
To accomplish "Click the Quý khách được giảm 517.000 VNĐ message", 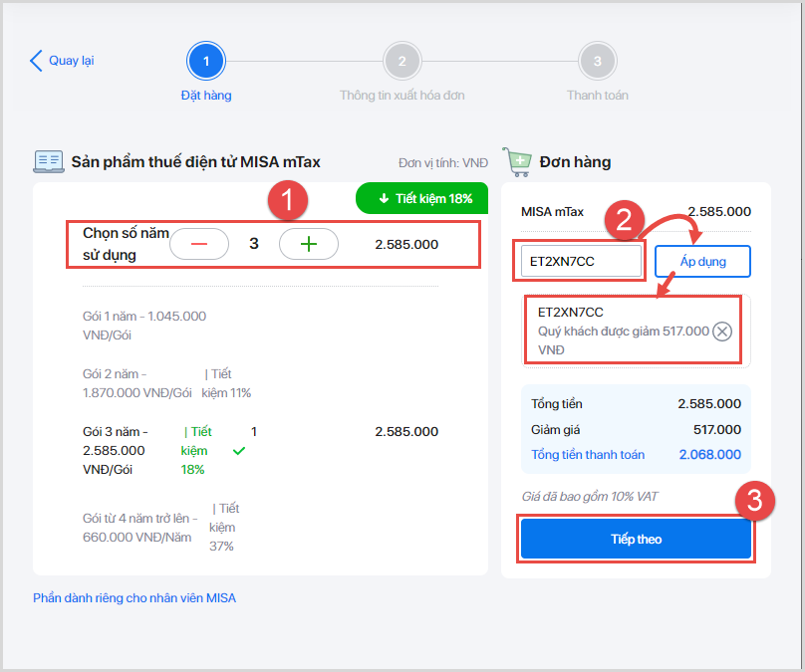I will tap(624, 340).
